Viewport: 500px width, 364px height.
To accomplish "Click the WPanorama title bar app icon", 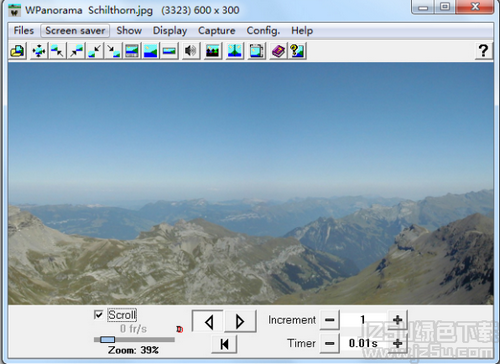I will click(14, 10).
